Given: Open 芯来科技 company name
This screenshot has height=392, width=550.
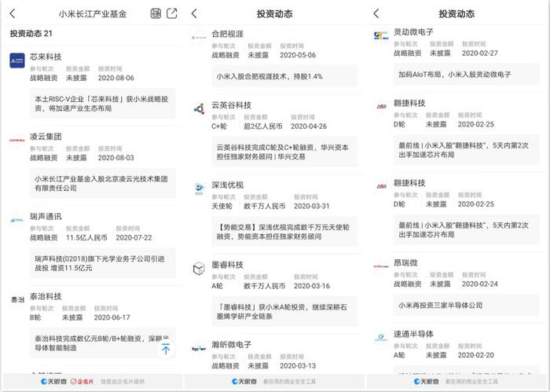Looking at the screenshot, I should pyautogui.click(x=46, y=57).
